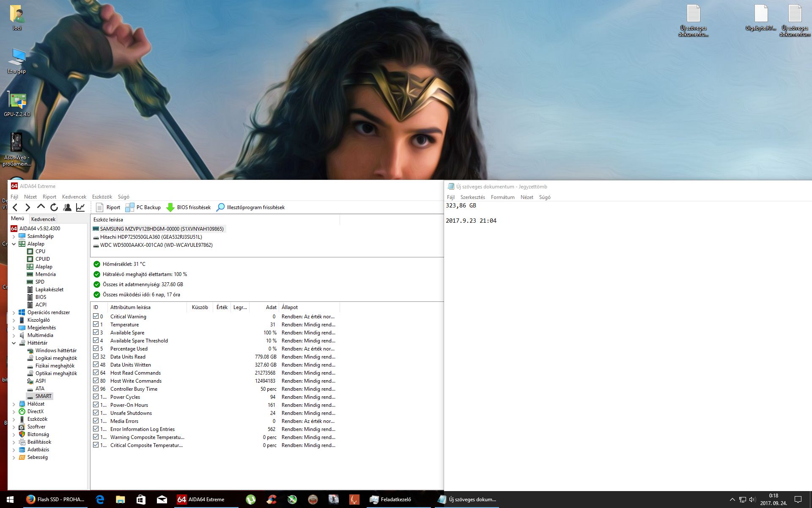Click the Illesztőprogram frissítések button
Image resolution: width=812 pixels, height=508 pixels.
(250, 207)
